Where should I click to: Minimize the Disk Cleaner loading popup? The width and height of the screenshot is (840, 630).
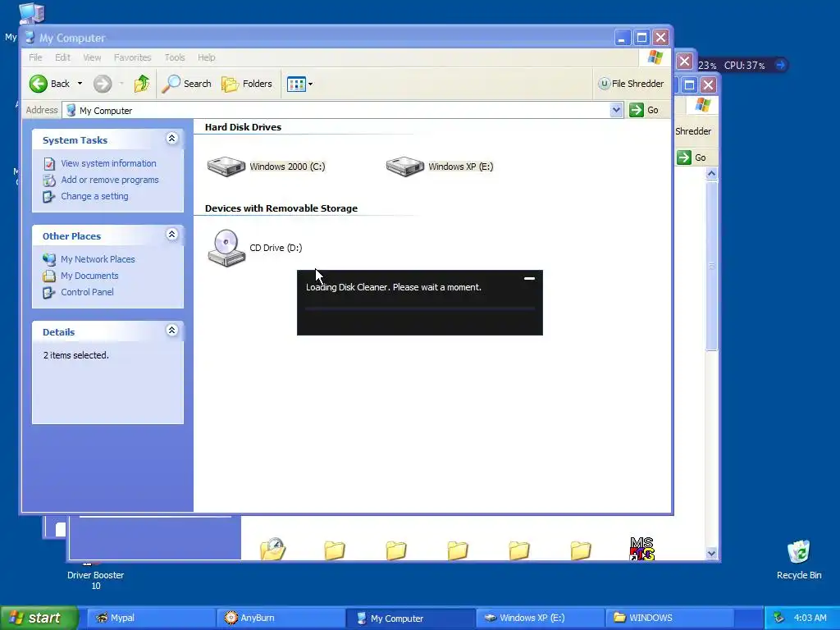point(529,279)
